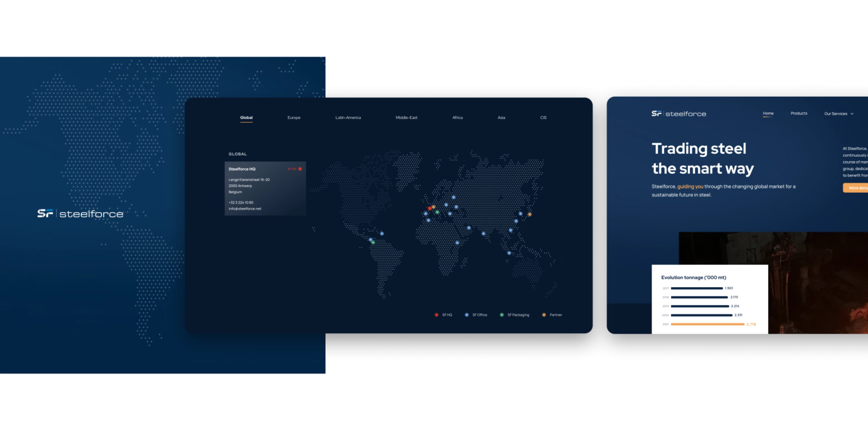Click the +32 3 224 10 80 phone number
Image resolution: width=868 pixels, height=431 pixels.
[x=241, y=203]
